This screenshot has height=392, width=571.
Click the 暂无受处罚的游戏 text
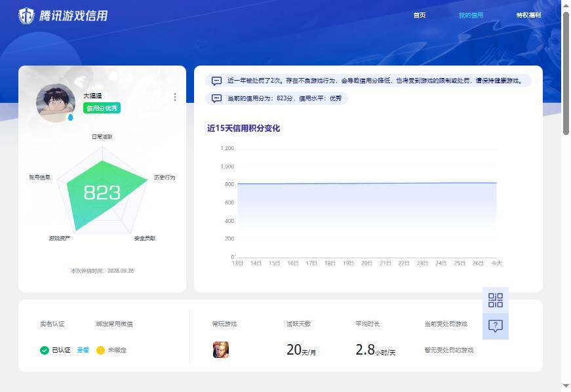[449, 350]
